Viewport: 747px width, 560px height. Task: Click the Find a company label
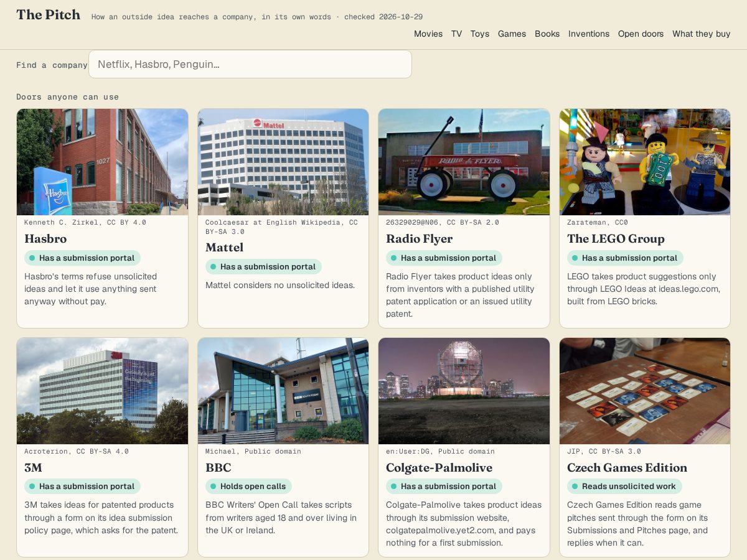52,65
